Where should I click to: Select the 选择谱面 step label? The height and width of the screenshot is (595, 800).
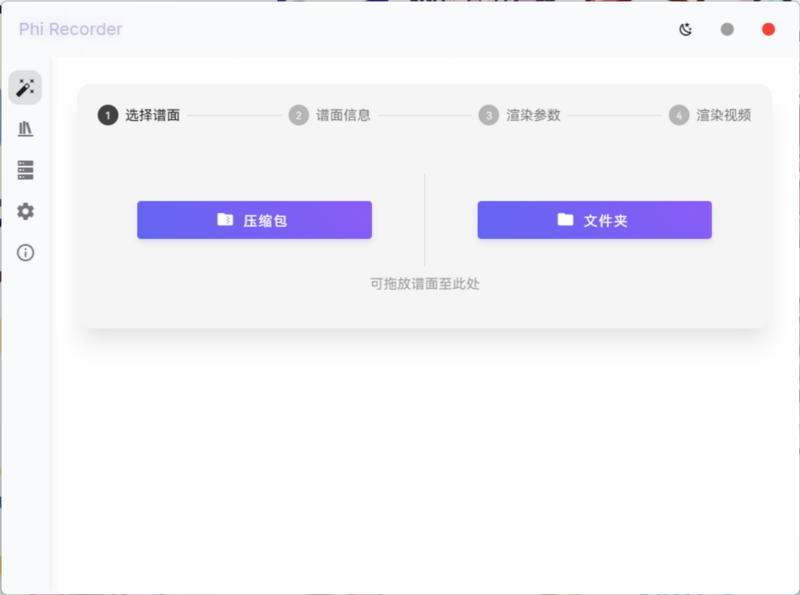click(x=152, y=115)
